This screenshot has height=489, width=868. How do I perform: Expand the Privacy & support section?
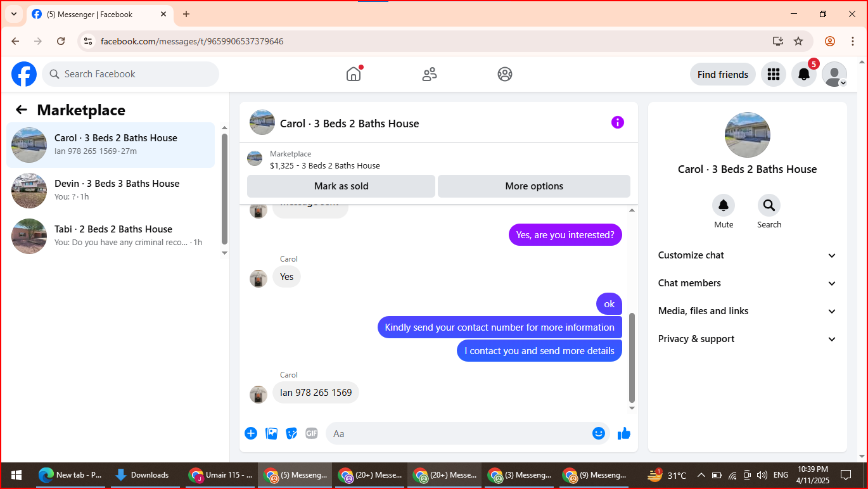click(x=747, y=339)
